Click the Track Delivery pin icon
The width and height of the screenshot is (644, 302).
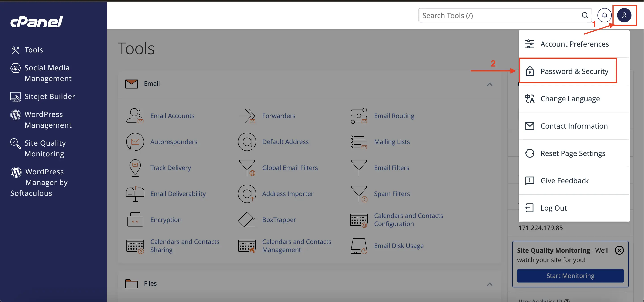click(x=135, y=168)
